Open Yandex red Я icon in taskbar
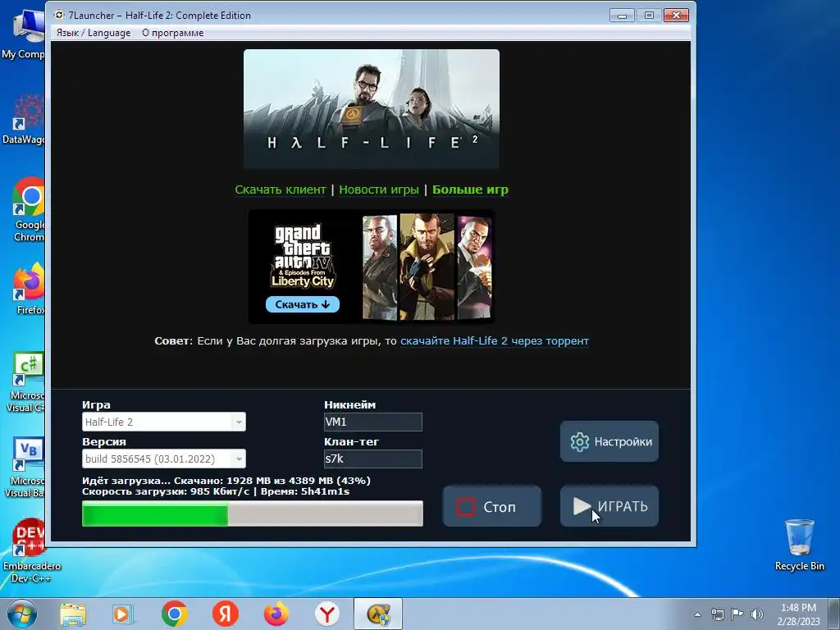The image size is (840, 630). 226,614
